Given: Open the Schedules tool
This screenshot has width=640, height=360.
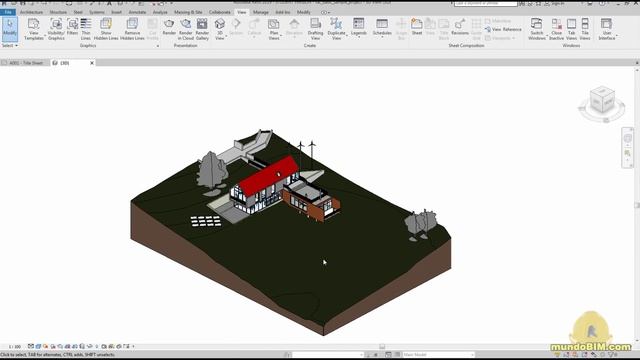Looking at the screenshot, I should click(x=382, y=27).
